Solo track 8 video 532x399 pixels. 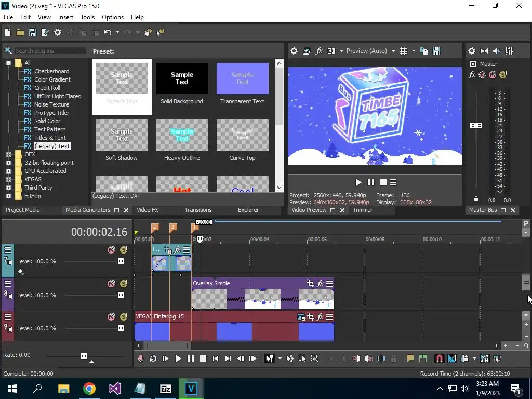coord(124,284)
